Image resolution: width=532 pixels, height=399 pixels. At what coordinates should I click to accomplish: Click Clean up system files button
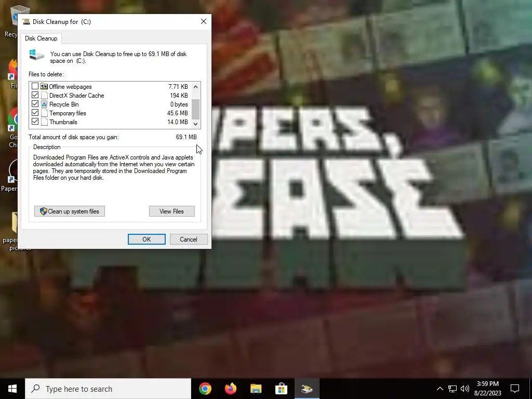(70, 211)
